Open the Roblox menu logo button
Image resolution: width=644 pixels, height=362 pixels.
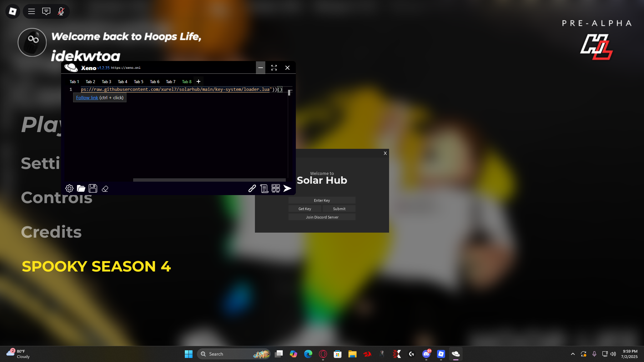coord(13,11)
